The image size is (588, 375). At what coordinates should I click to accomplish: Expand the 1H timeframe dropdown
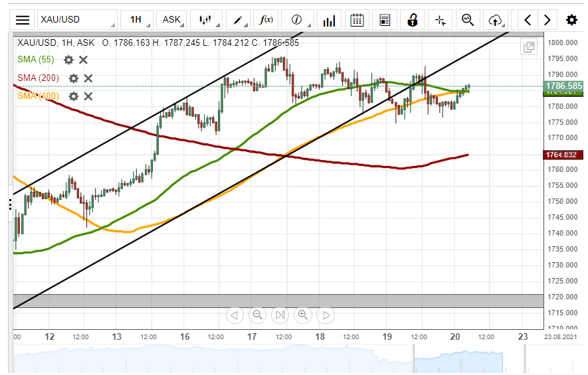tap(136, 20)
